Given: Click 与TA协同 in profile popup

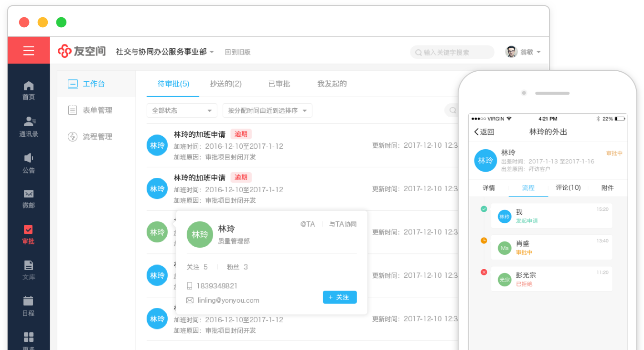Looking at the screenshot, I should (343, 224).
